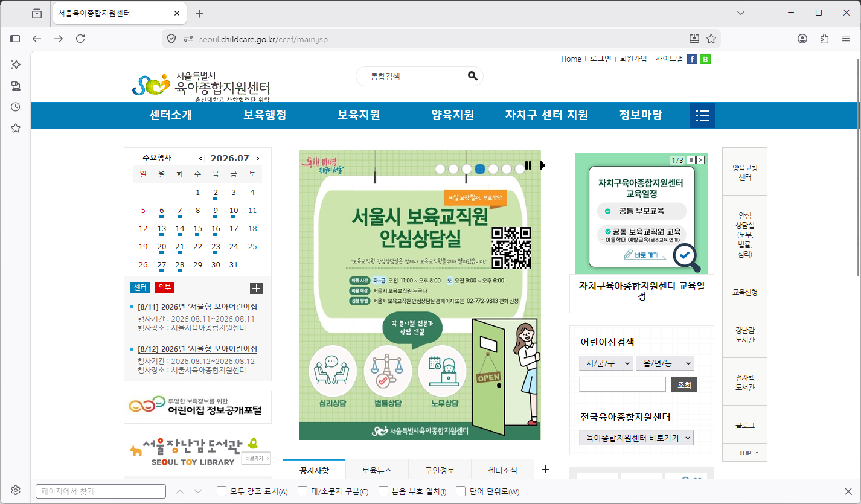The width and height of the screenshot is (861, 504).
Task: Click the 통합검색 search field
Action: [414, 77]
